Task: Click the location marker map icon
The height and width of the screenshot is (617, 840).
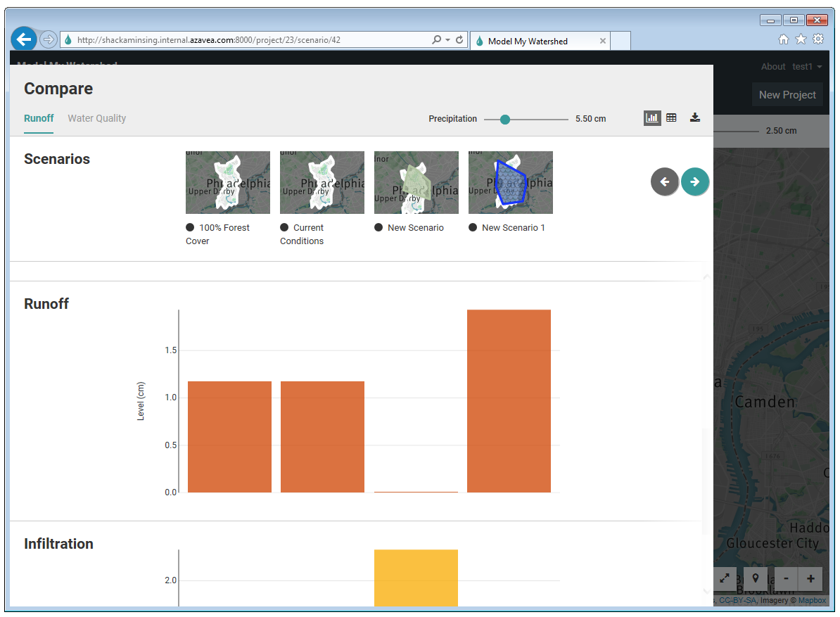Action: (x=756, y=578)
